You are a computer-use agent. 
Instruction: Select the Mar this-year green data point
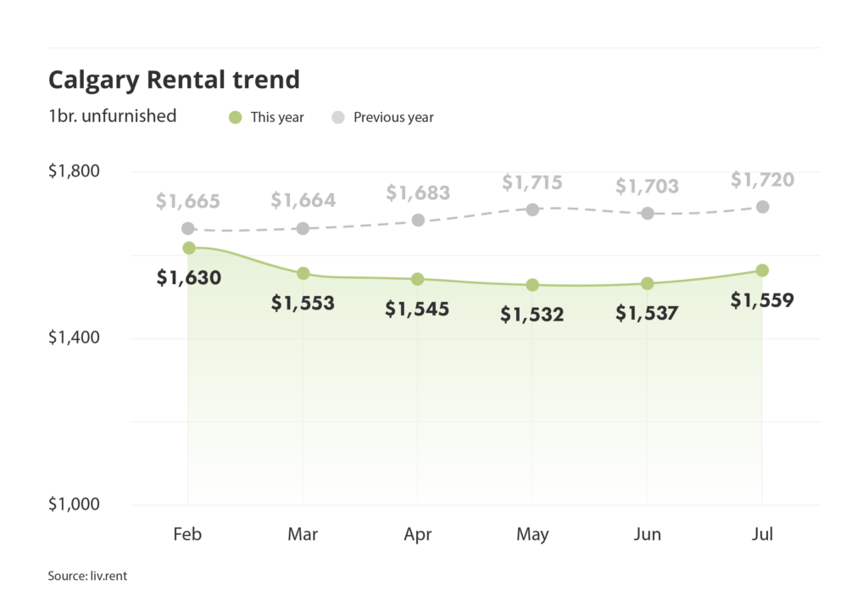click(x=303, y=273)
